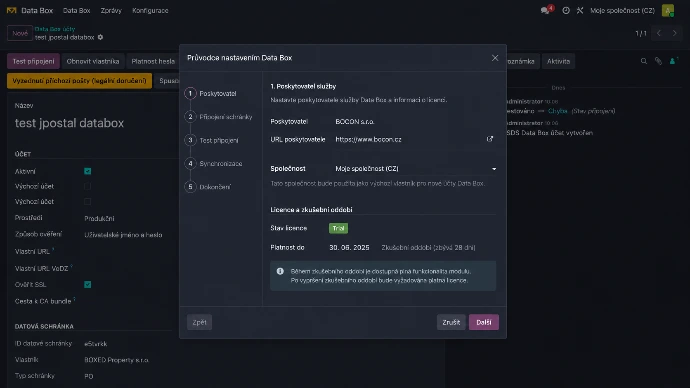690x388 pixels.
Task: Open the developer tools wrench icon
Action: click(x=580, y=10)
